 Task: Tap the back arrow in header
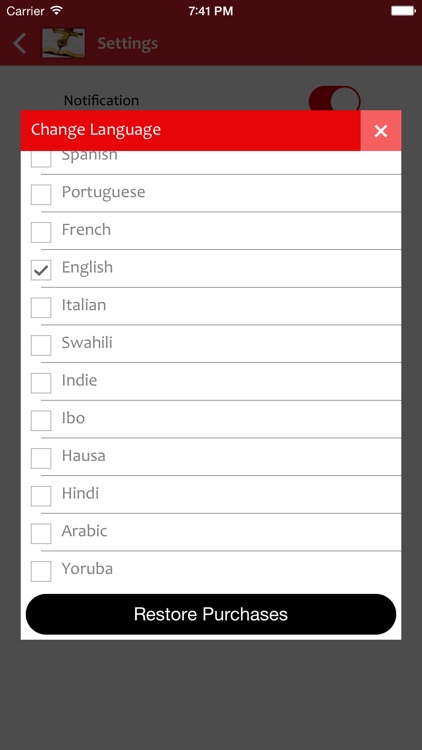point(20,44)
